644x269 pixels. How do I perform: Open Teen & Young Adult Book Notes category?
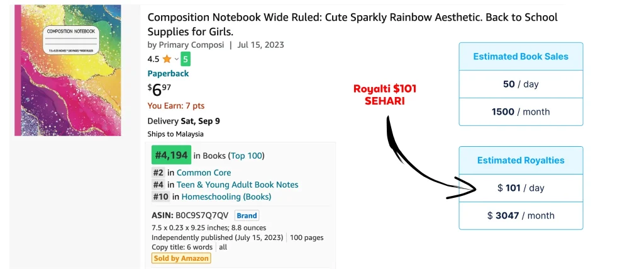click(237, 185)
